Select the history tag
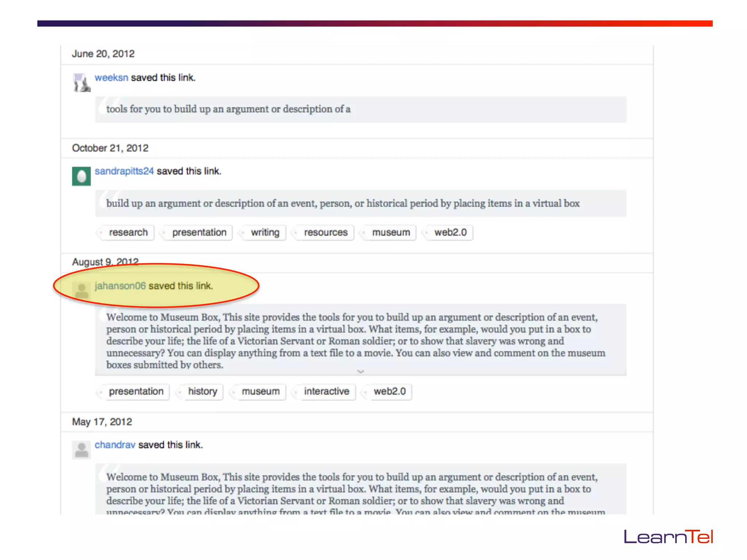The width and height of the screenshot is (747, 560). 202,392
